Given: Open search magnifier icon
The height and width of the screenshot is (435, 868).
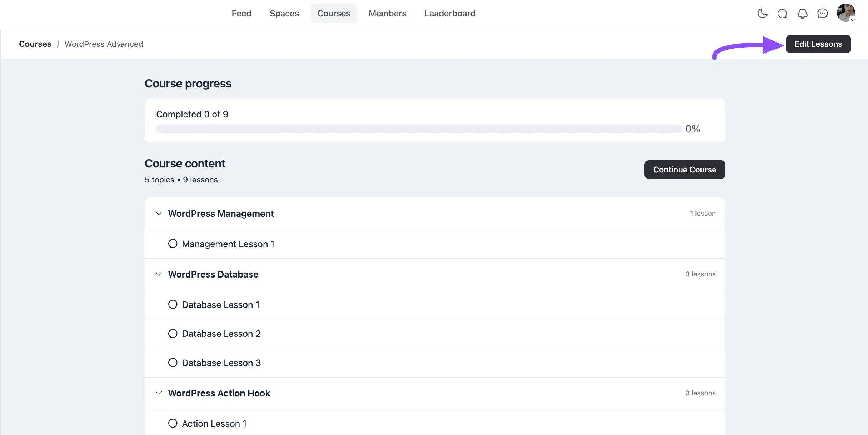Looking at the screenshot, I should click(x=782, y=14).
